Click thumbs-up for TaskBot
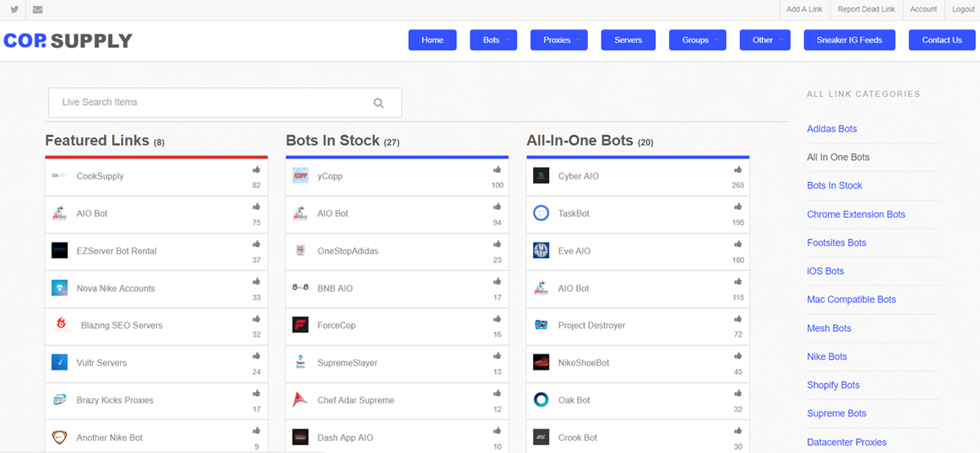Screen dimensions: 980x453 click(738, 207)
